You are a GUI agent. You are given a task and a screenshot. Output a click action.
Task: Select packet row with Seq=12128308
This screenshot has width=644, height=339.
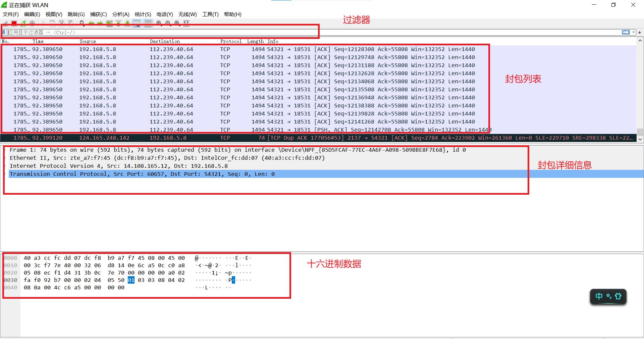(x=318, y=49)
